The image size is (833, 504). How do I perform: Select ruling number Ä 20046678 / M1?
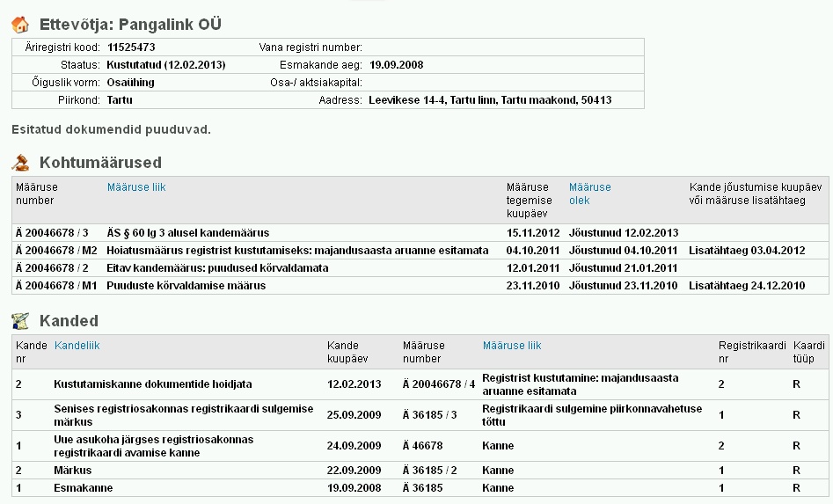[56, 285]
